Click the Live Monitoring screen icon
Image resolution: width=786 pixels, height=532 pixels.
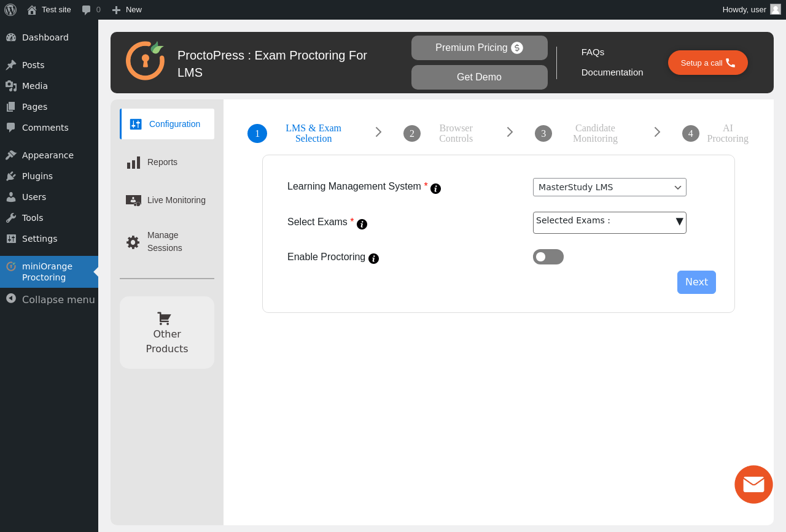(x=133, y=201)
